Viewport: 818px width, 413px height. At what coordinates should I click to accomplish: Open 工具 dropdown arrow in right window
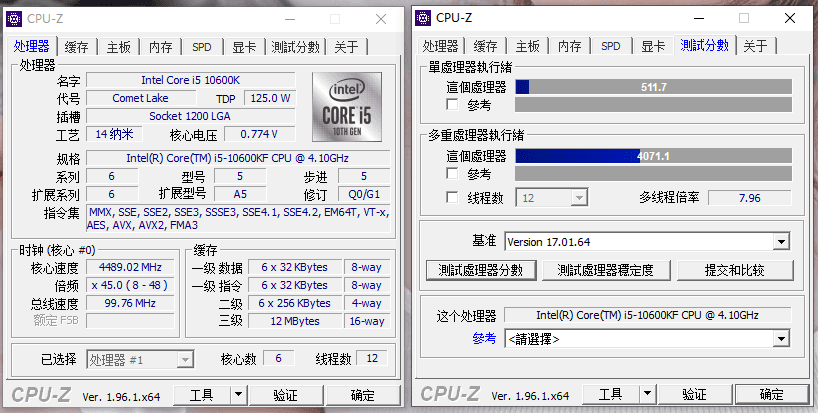pos(647,394)
